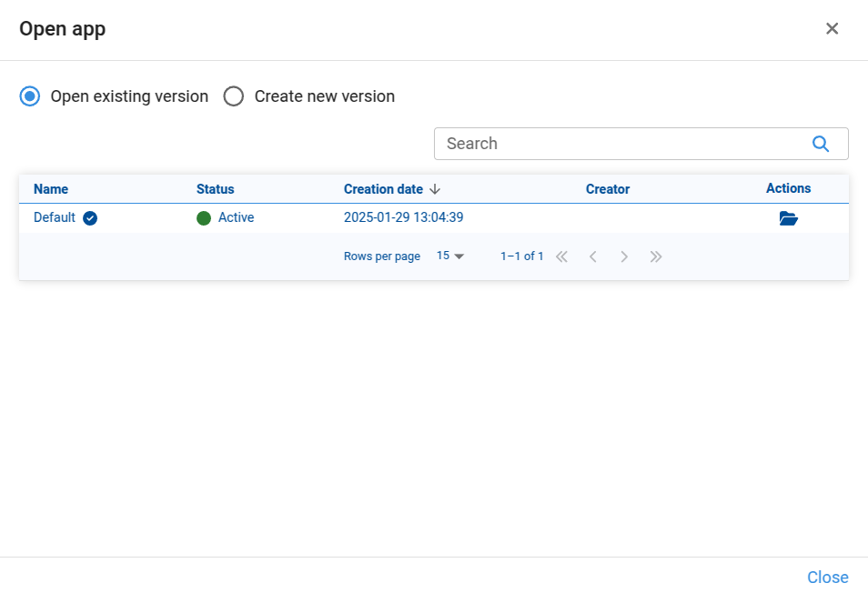Click the green Active status dot
Screen dimensions: 868x593
point(204,218)
